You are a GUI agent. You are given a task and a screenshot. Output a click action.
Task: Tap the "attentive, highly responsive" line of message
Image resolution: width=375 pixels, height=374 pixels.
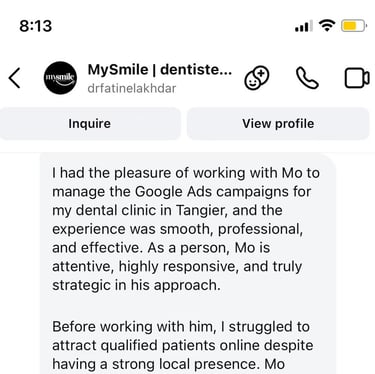click(x=177, y=267)
